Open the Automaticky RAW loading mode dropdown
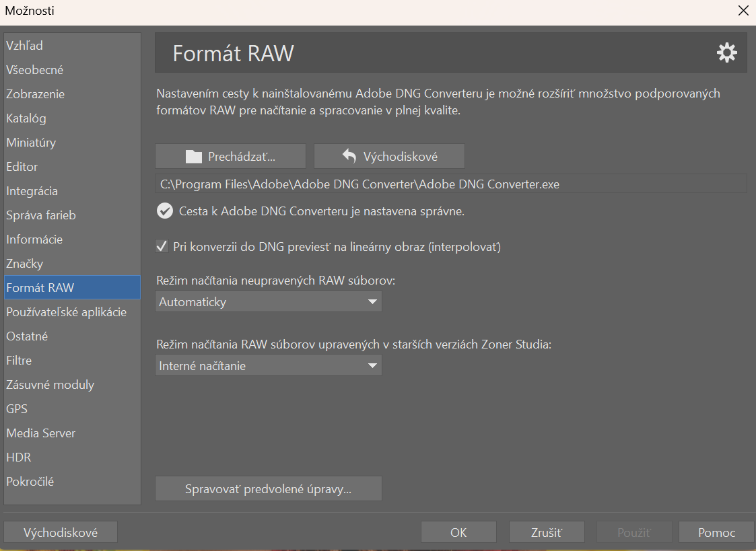The image size is (756, 551). (269, 301)
